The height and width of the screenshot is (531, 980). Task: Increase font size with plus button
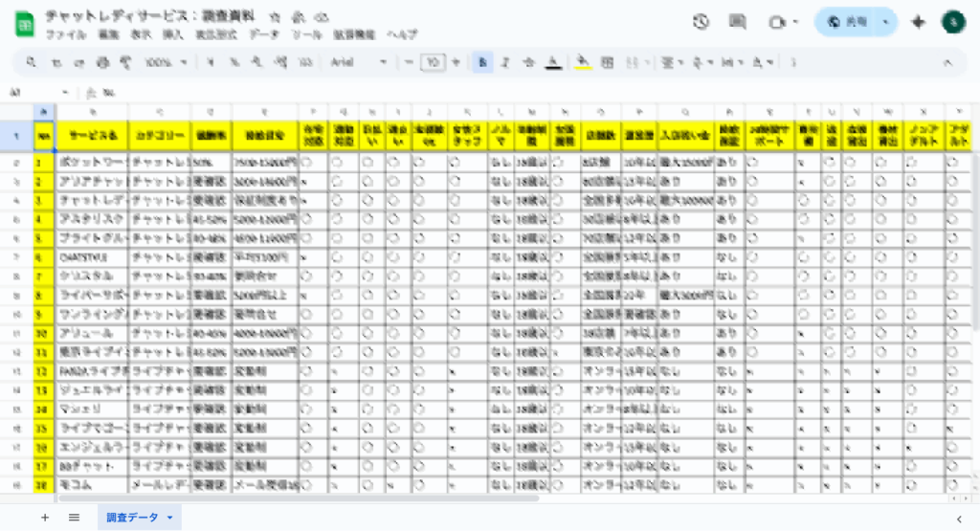pos(457,62)
